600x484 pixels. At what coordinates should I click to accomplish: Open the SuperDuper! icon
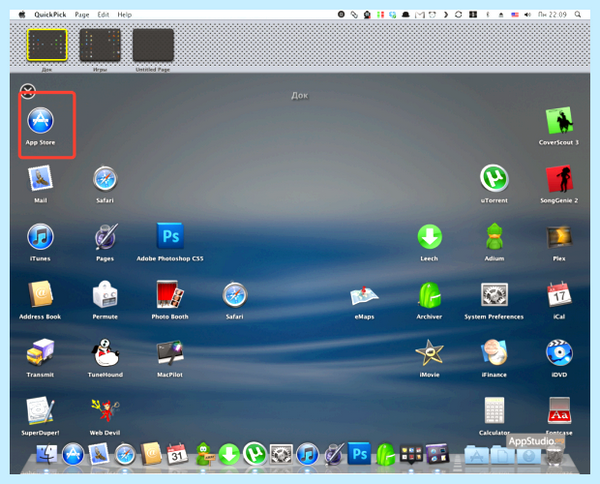coord(41,411)
